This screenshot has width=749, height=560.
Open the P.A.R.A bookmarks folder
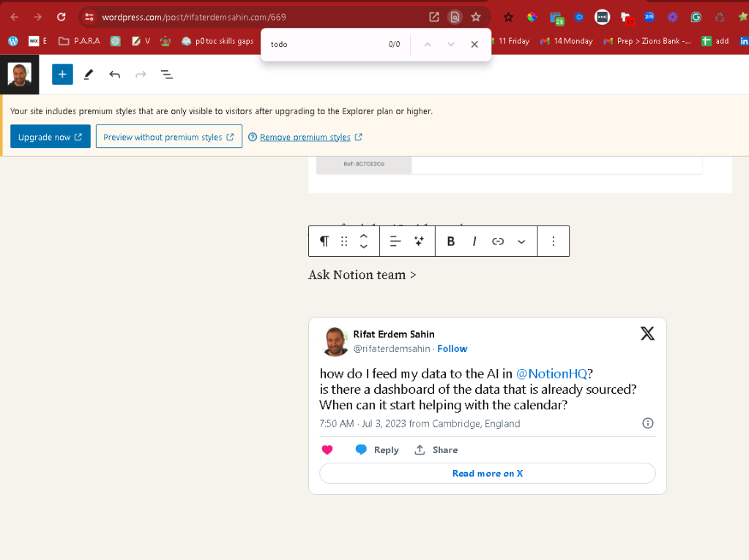tap(79, 41)
